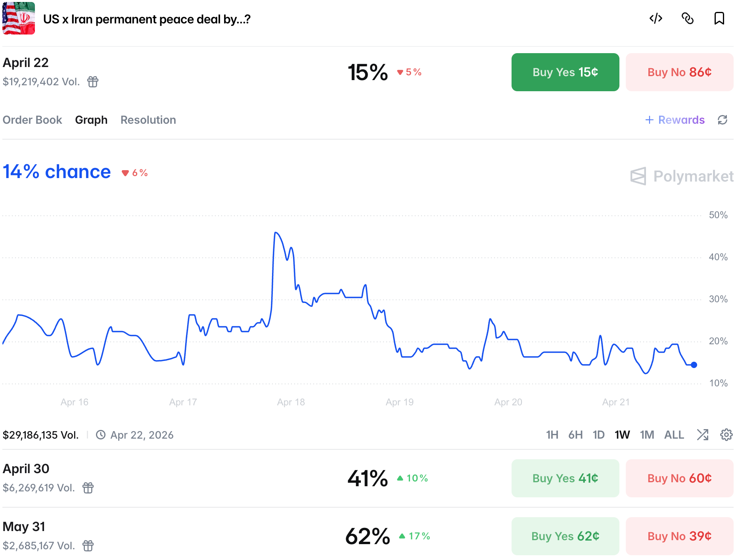Viewport: 736px width, 560px height.
Task: Bookmark this US x Iran market
Action: click(x=719, y=19)
